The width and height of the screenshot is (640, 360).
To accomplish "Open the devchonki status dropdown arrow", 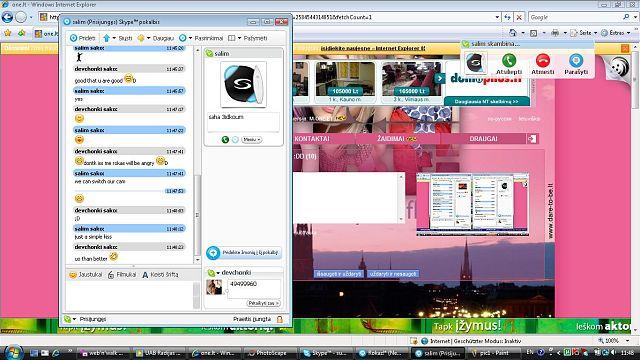I will (x=218, y=273).
